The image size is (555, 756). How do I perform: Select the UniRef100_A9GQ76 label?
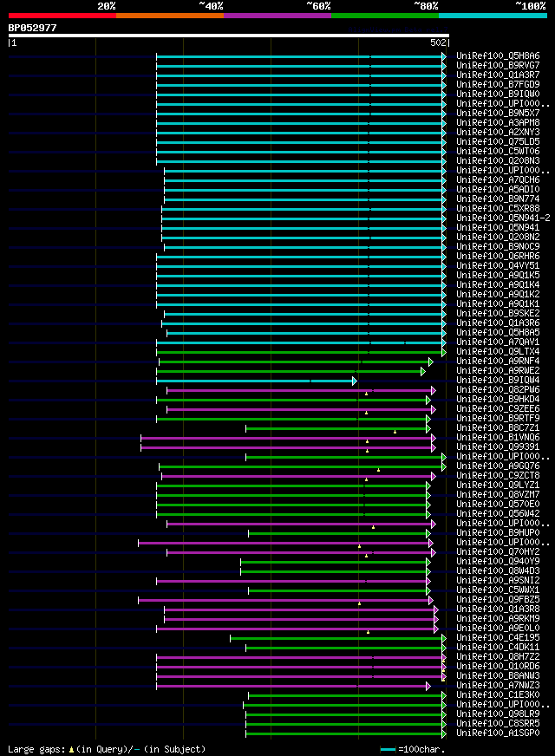click(498, 466)
